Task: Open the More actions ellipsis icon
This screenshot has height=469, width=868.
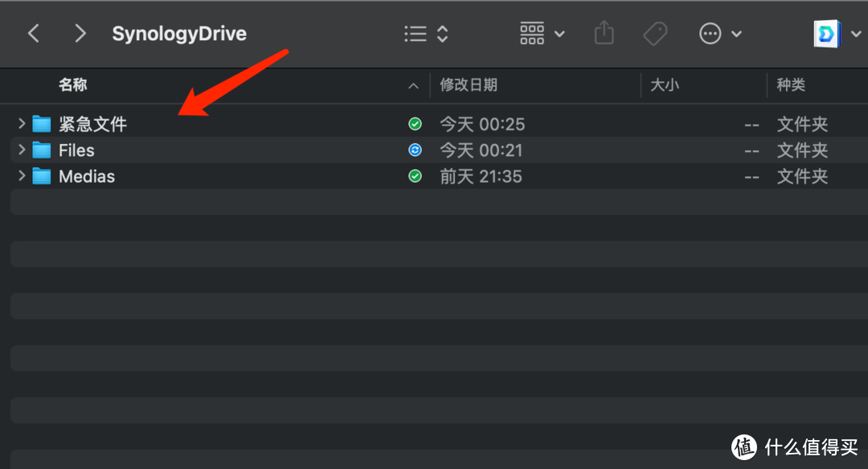Action: pyautogui.click(x=710, y=34)
